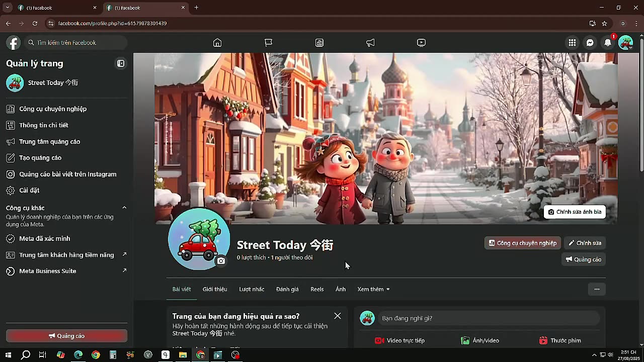Image resolution: width=644 pixels, height=362 pixels.
Task: Open the three-dot more options button
Action: 597,289
